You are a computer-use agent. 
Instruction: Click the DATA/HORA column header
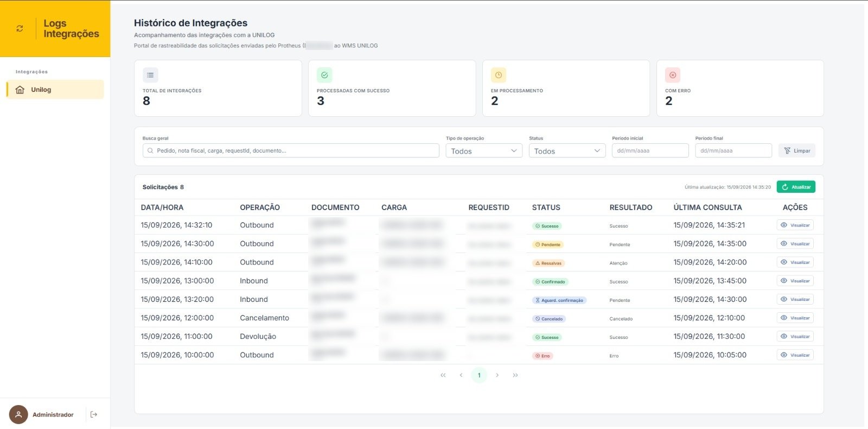pyautogui.click(x=162, y=207)
